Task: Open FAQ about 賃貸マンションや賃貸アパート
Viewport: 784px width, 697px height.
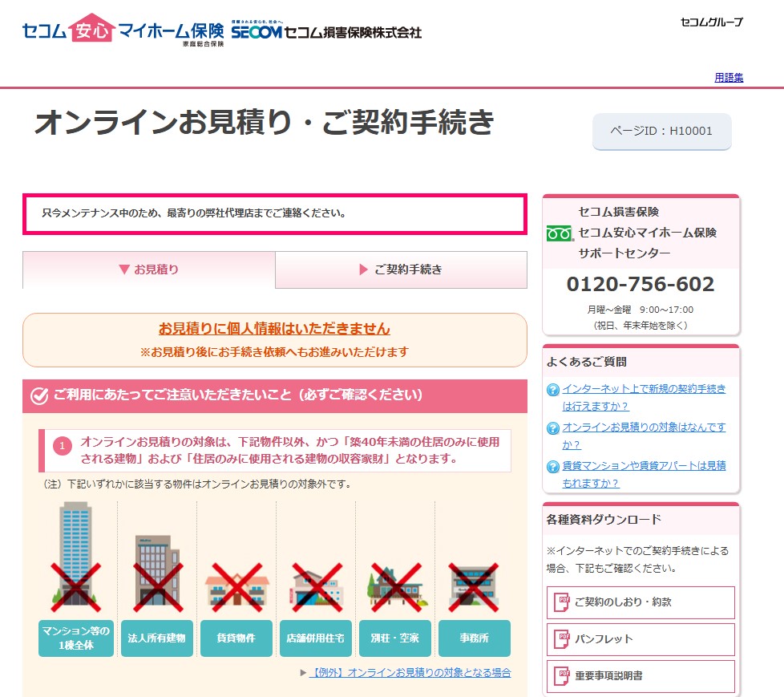Action: [x=644, y=474]
